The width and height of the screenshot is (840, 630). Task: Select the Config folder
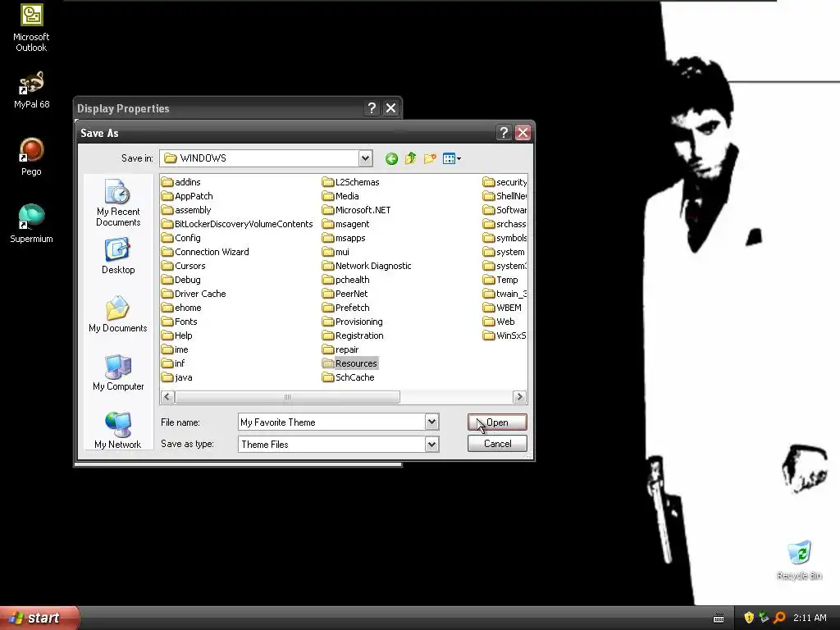click(181, 238)
